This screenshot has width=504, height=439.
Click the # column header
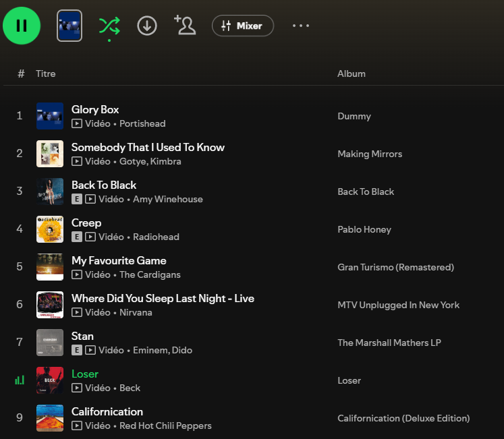[x=21, y=74]
